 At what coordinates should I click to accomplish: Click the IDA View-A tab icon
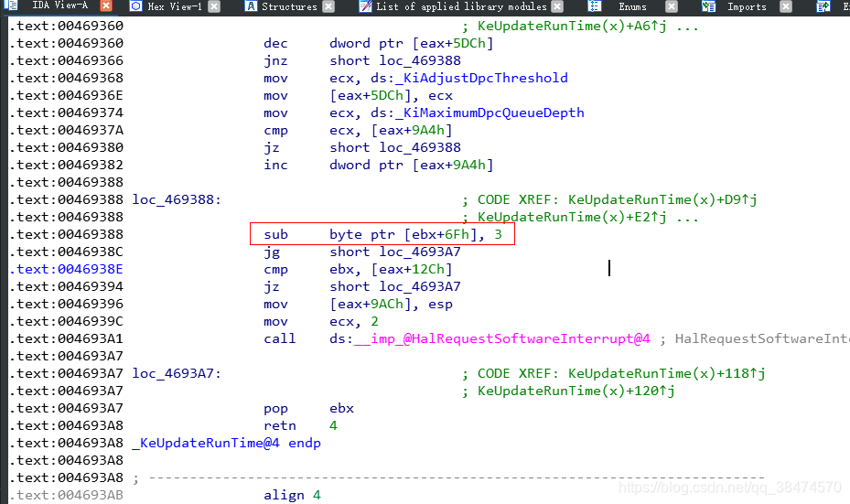[x=11, y=5]
